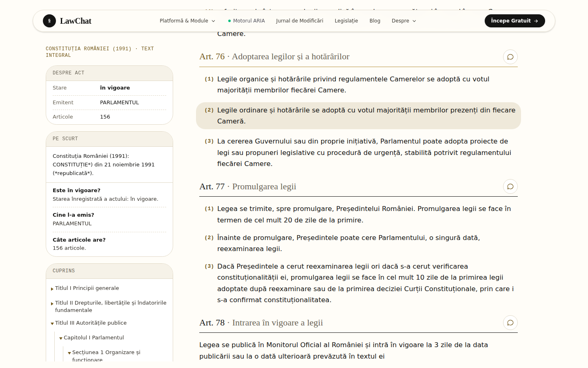Open comment bubble for Art. 76
The height and width of the screenshot is (368, 588).
(x=510, y=57)
